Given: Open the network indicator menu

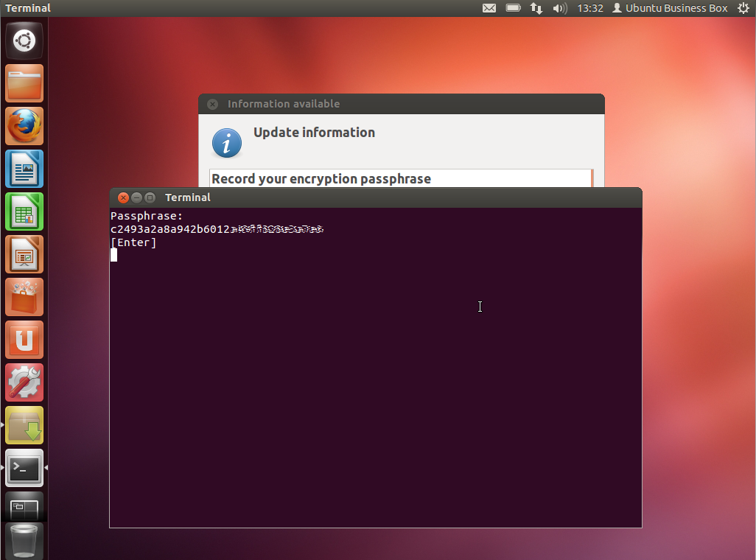Looking at the screenshot, I should pos(536,8).
